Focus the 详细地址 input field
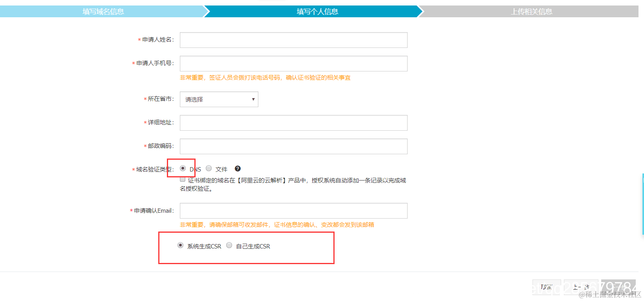 tap(294, 123)
